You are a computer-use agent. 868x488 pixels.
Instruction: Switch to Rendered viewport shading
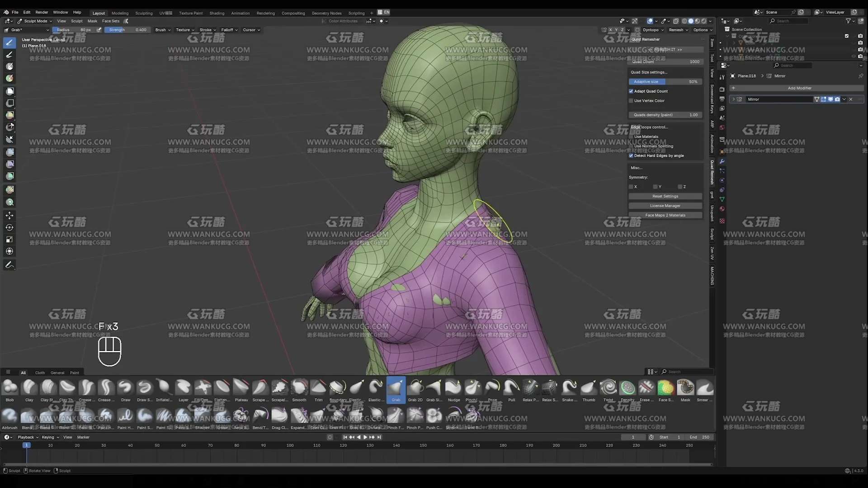(704, 21)
